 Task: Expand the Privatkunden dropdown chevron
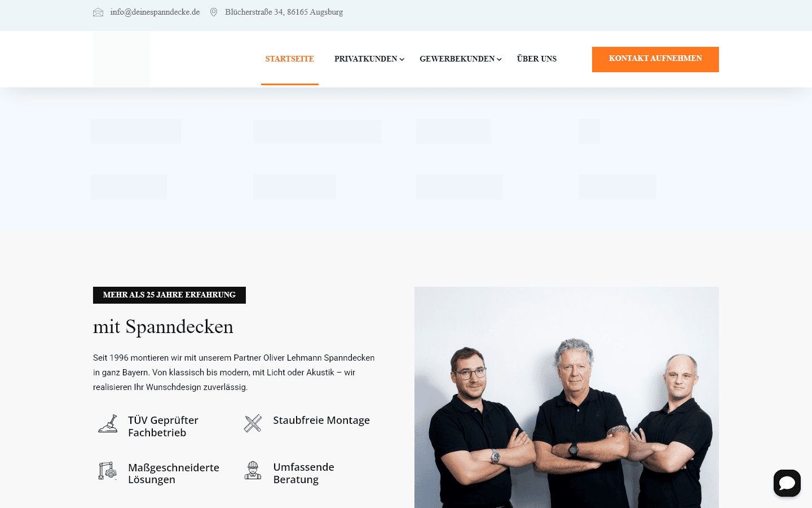[x=402, y=59]
